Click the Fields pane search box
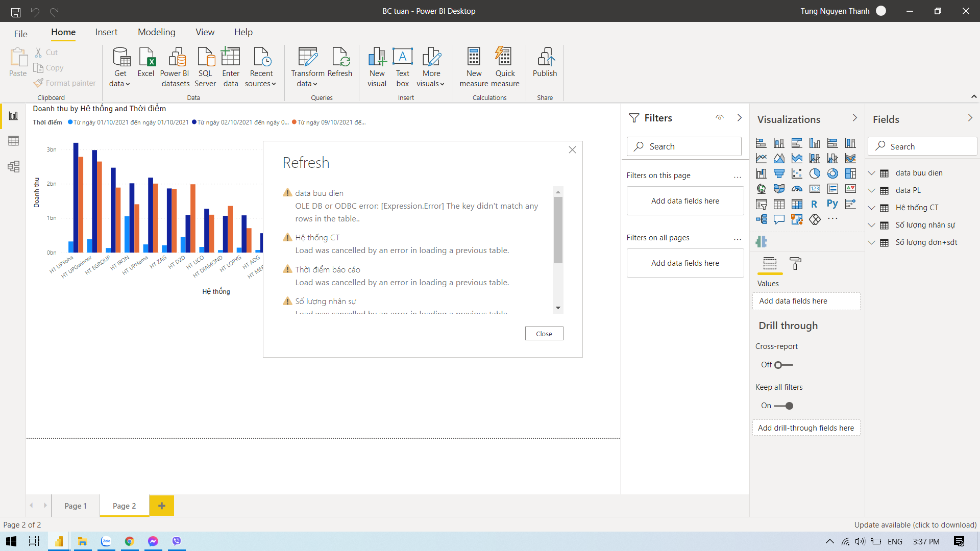Viewport: 980px width, 551px height. point(922,146)
